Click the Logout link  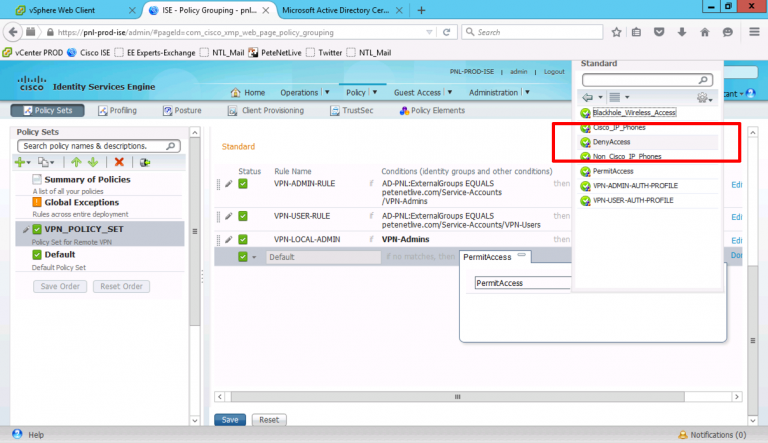point(554,72)
